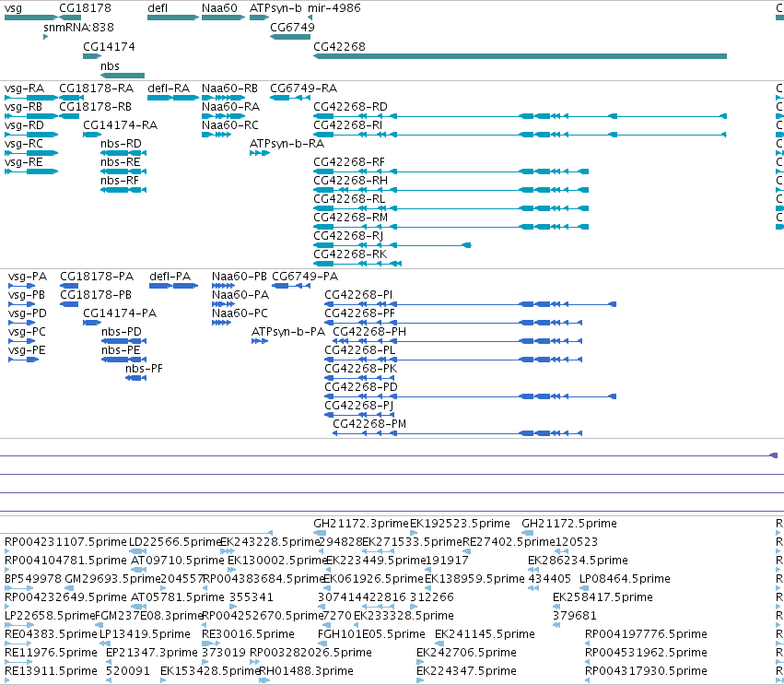Click the EK258417.5prime EST label
The image size is (784, 685).
click(x=603, y=597)
